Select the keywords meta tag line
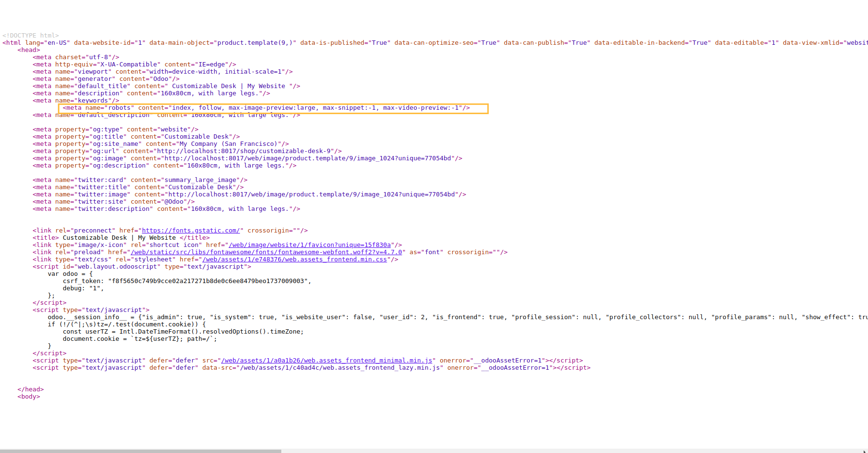Screen dimensions: 868x453 click(x=76, y=101)
